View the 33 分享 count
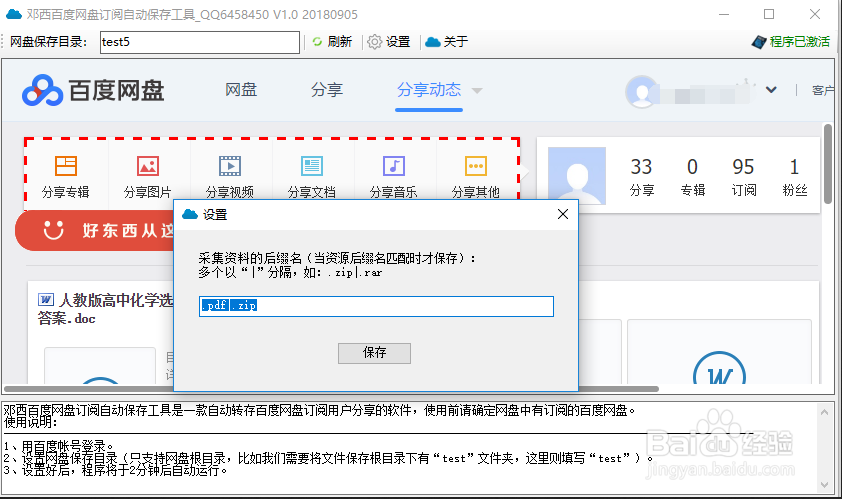 [642, 177]
